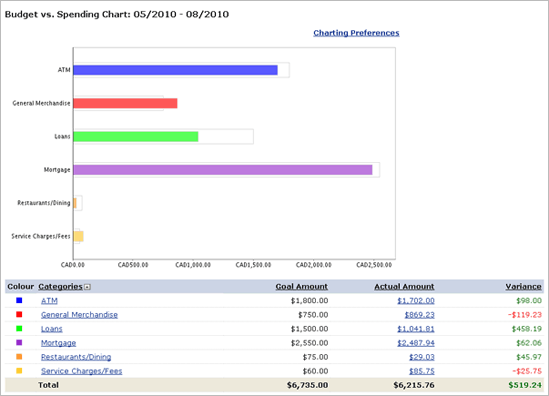Click total actual amount $6,215.76

414,385
